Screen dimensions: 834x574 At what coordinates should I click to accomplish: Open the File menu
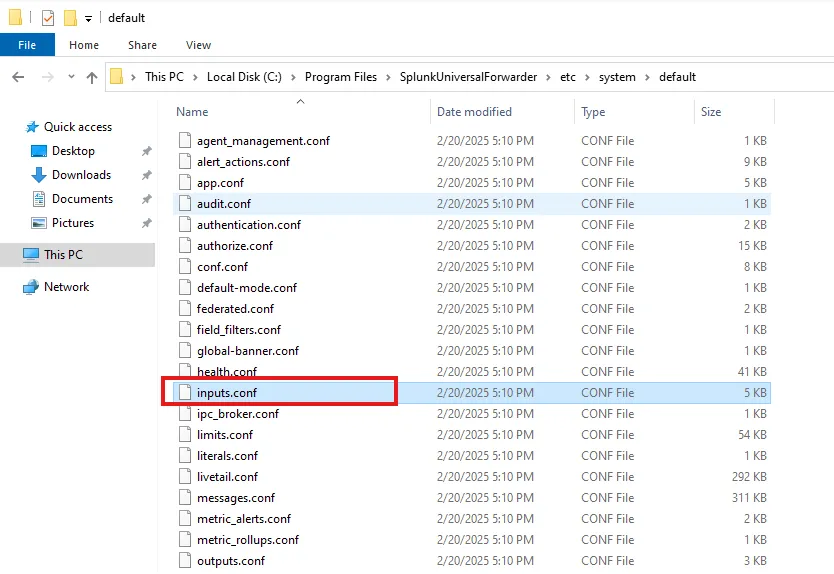(x=27, y=45)
